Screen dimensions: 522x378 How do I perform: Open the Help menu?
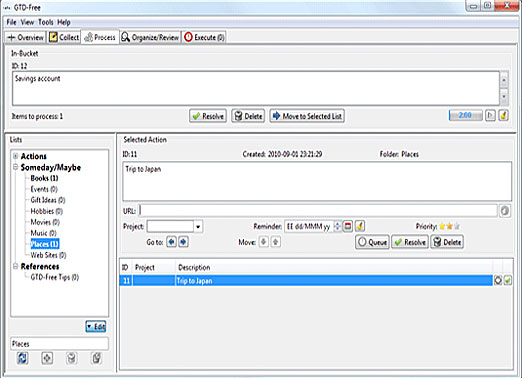point(64,22)
